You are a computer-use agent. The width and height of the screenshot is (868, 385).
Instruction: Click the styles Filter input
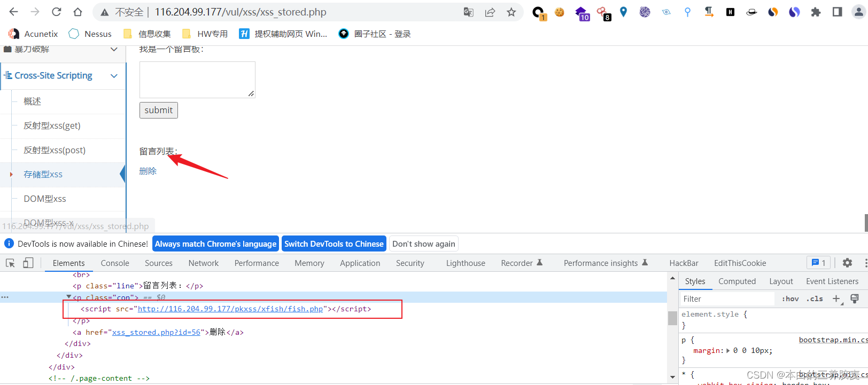(727, 299)
